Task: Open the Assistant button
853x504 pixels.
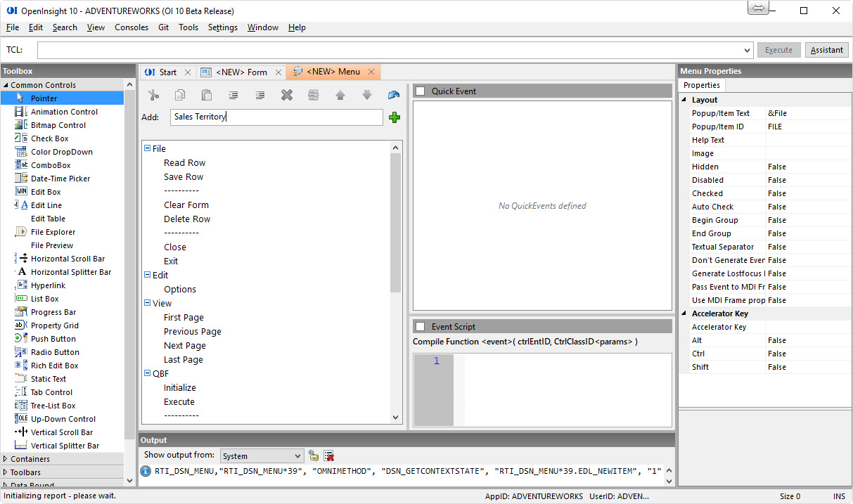Action: click(827, 50)
